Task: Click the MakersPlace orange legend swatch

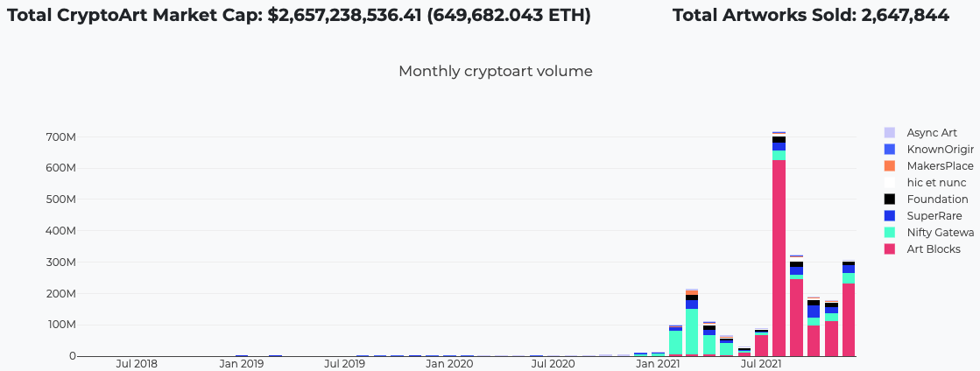Action: pos(890,166)
